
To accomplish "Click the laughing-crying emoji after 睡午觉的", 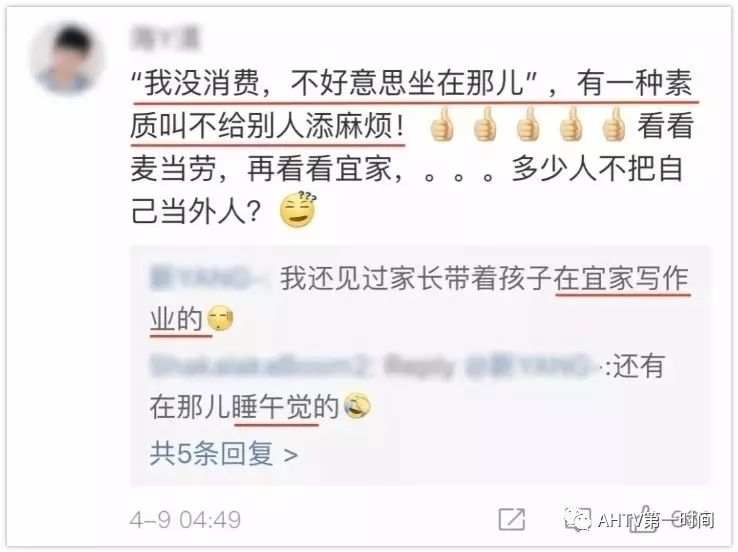I will (x=357, y=407).
